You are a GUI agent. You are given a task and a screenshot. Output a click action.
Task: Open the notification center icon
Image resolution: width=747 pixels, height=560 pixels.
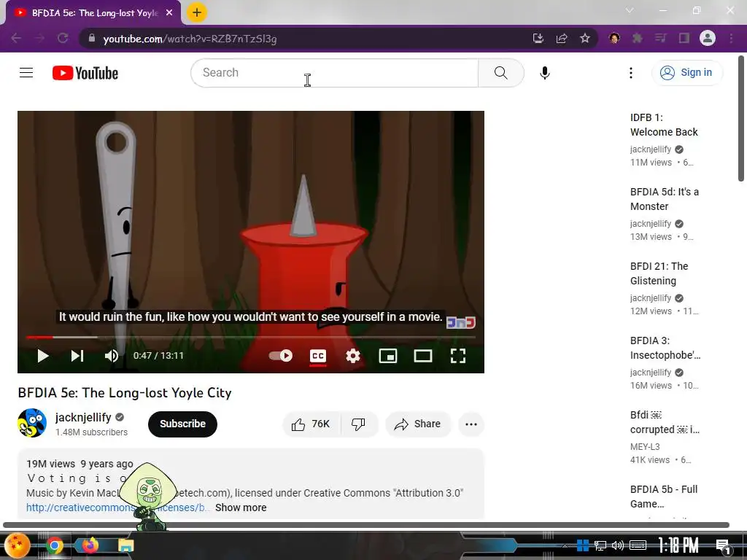point(723,546)
